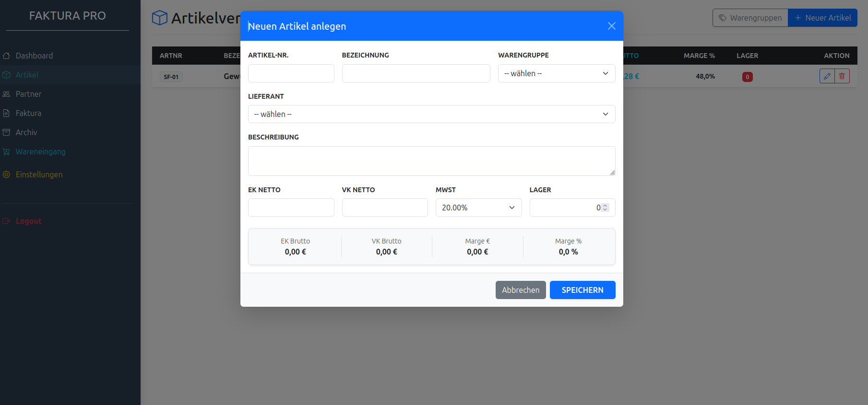The image size is (868, 405).
Task: Click the VK Netto price field
Action: click(384, 208)
